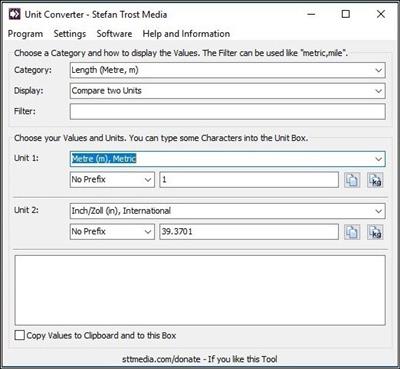Open the Program menu
The height and width of the screenshot is (369, 400).
(25, 34)
